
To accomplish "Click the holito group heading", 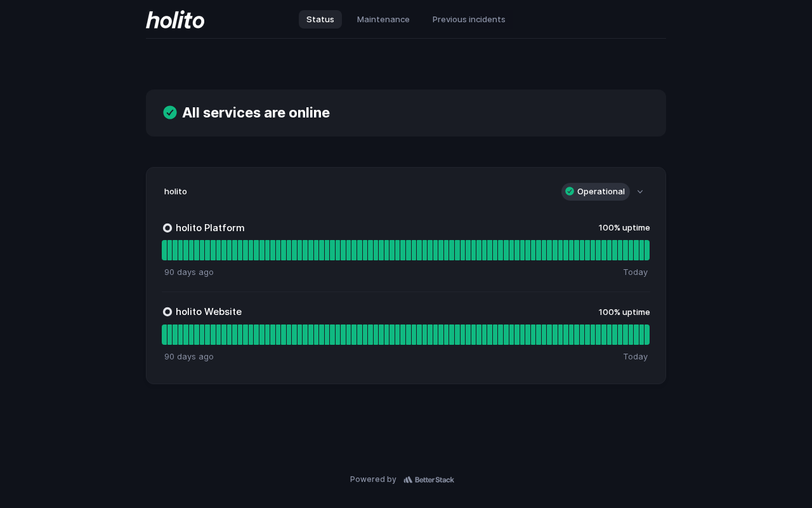I will coord(176,191).
